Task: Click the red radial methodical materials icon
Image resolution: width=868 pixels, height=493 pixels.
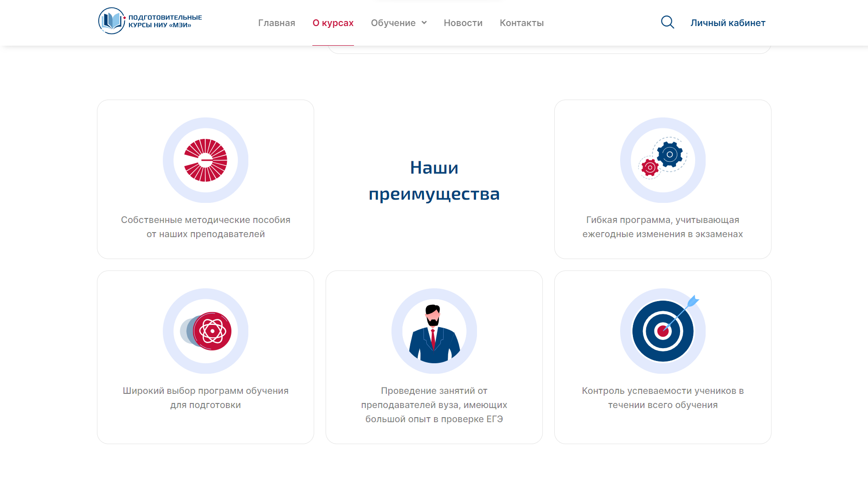Action: 205,160
